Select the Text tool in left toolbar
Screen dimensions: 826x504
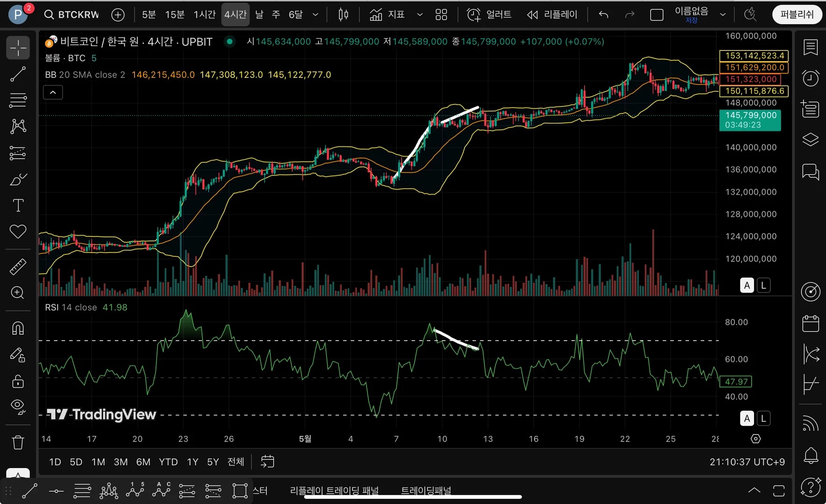[x=18, y=205]
